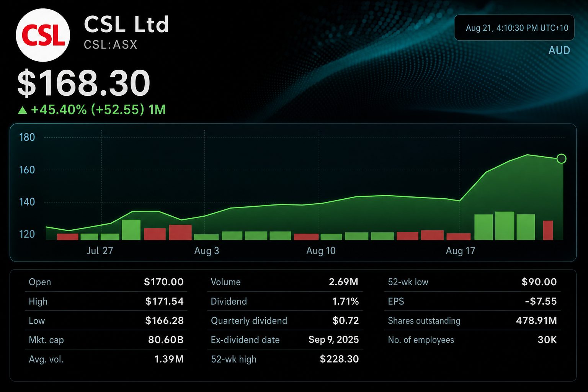
Task: Click the High value $171.54
Action: tap(165, 301)
